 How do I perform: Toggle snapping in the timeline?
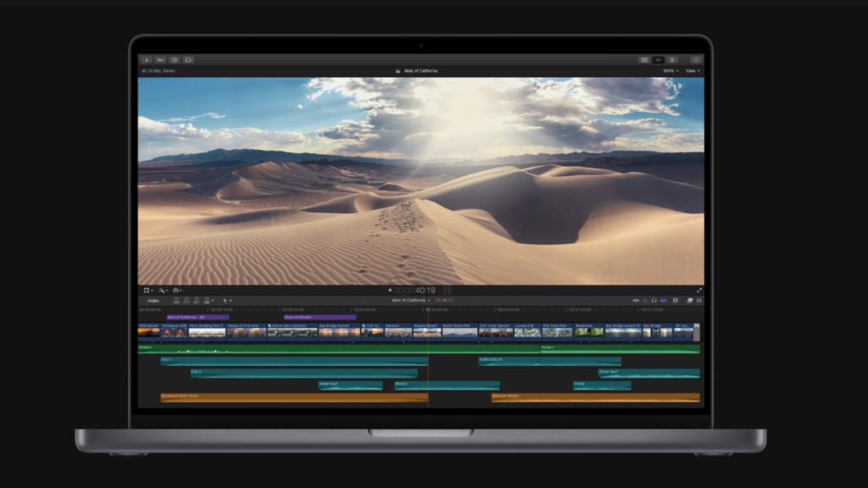coord(664,300)
